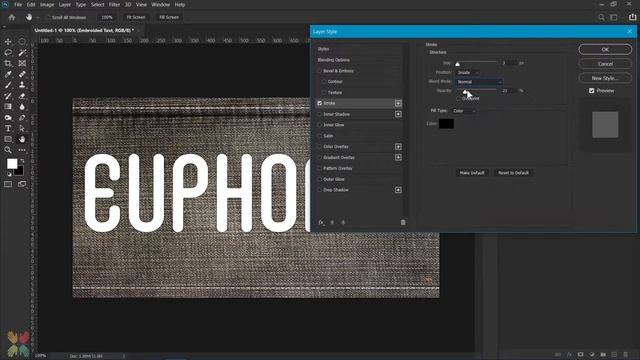Change screen mode icon in toolbox

22,184
